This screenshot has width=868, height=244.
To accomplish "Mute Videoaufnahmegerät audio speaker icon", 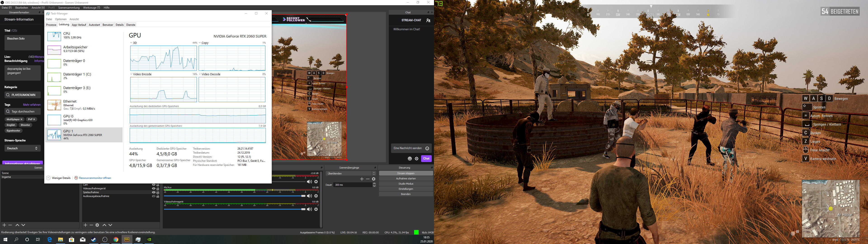I will pyautogui.click(x=309, y=209).
